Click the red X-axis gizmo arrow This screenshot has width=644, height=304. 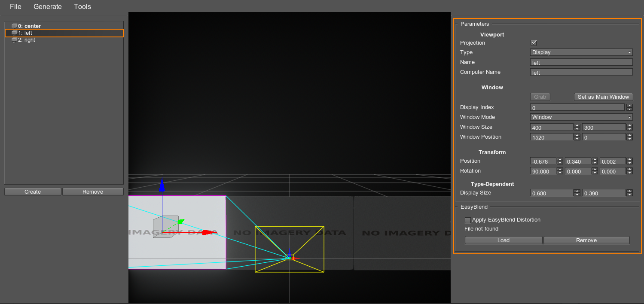(x=209, y=232)
